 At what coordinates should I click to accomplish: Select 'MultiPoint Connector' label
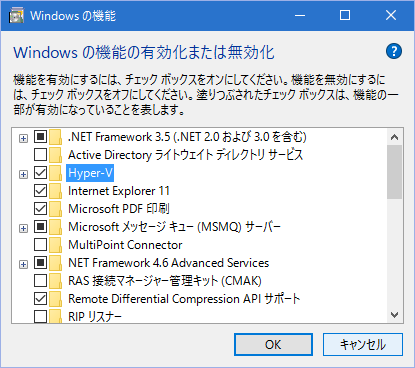(x=125, y=245)
